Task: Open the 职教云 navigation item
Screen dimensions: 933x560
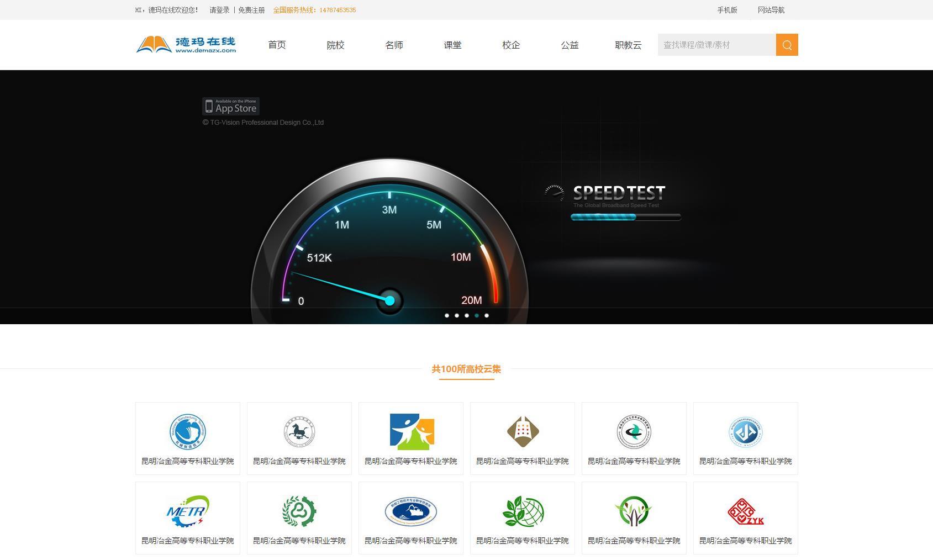Action: [628, 45]
